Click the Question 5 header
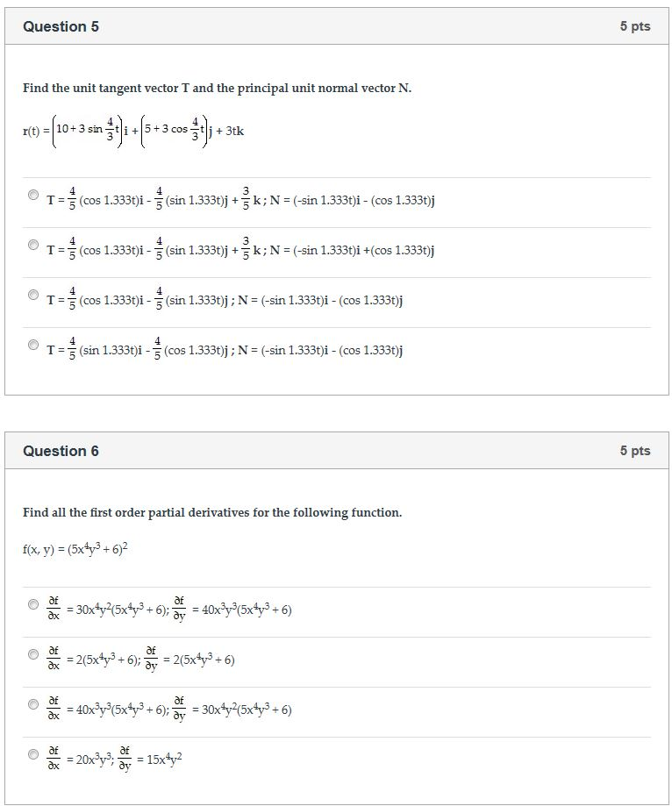Viewport: 672px width, 806px height. pos(61,26)
